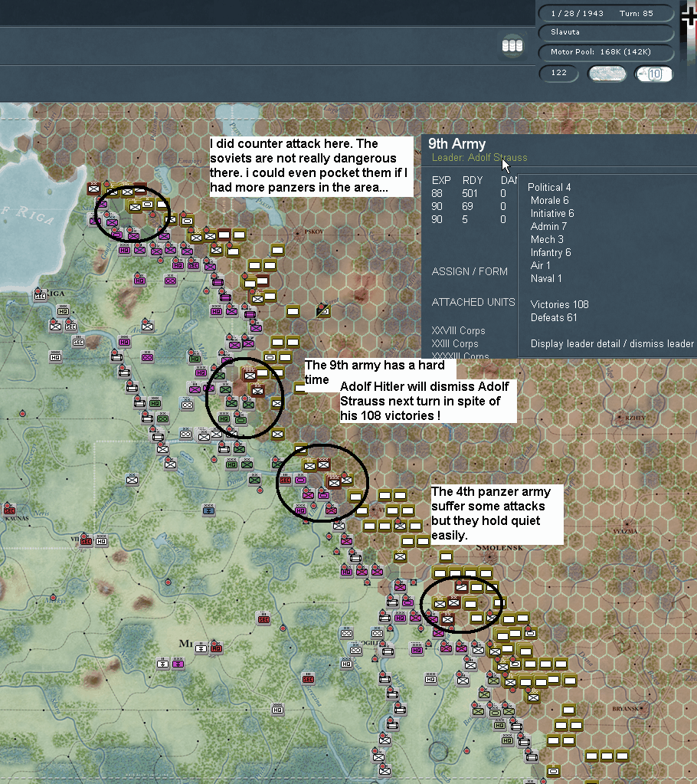Select XXIII Corps from the attached units
The image size is (697, 784).
point(455,343)
